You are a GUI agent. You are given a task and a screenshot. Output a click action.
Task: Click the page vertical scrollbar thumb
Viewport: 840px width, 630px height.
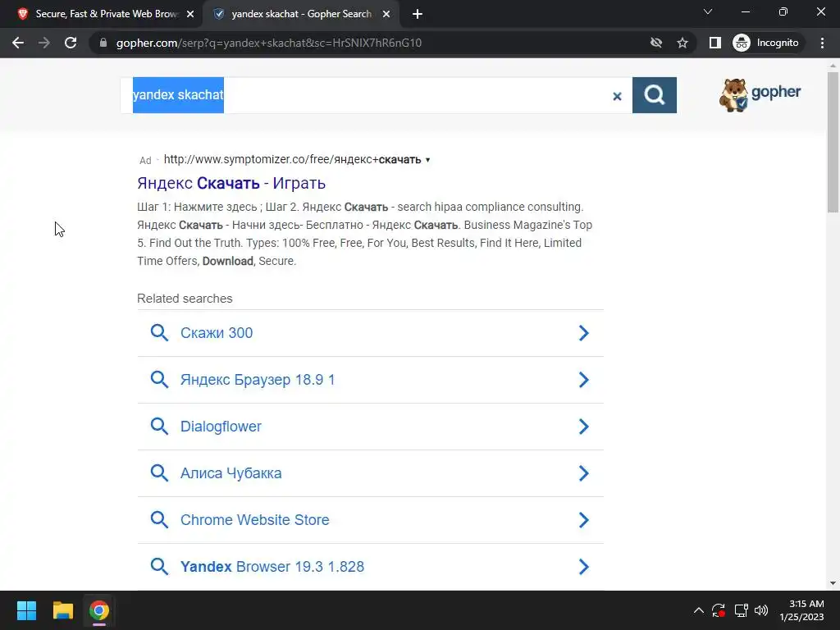833,142
